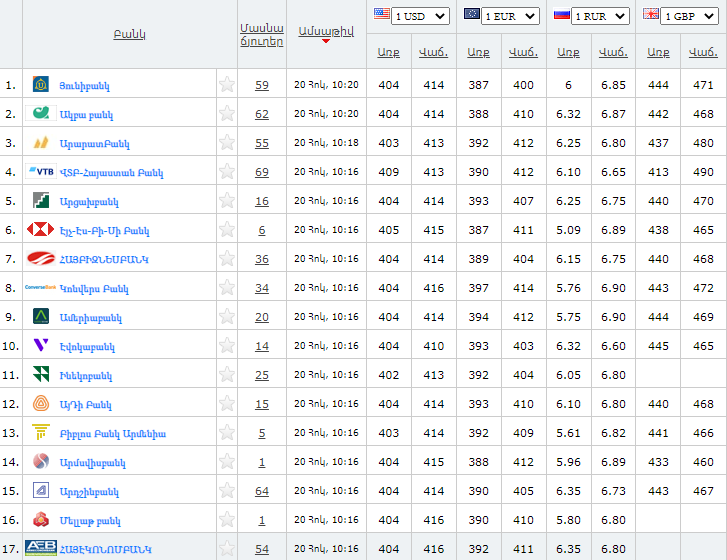Toggle favorite star for Մելլաթ բանկ
This screenshot has height=560, width=727.
pyautogui.click(x=227, y=520)
